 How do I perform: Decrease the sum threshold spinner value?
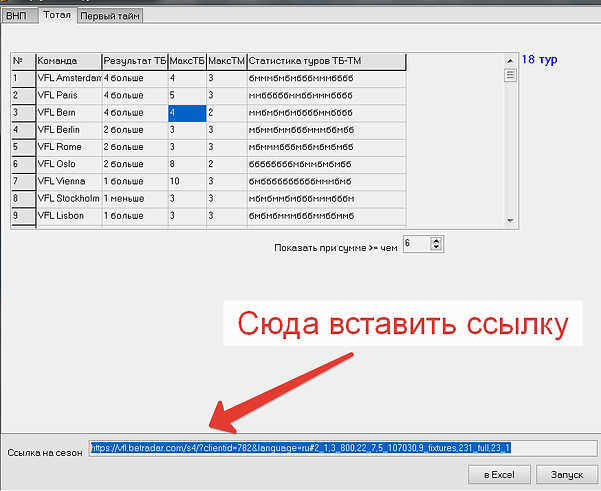436,248
